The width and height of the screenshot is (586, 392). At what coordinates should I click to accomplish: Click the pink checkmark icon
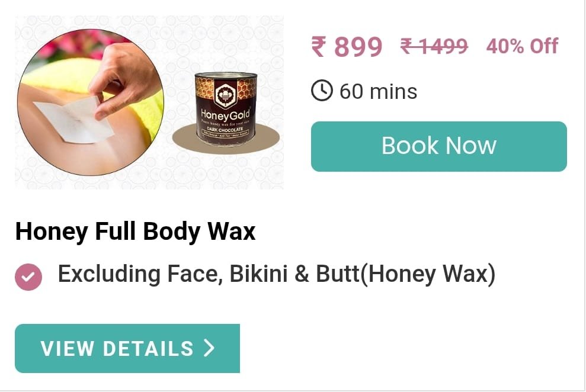(28, 277)
